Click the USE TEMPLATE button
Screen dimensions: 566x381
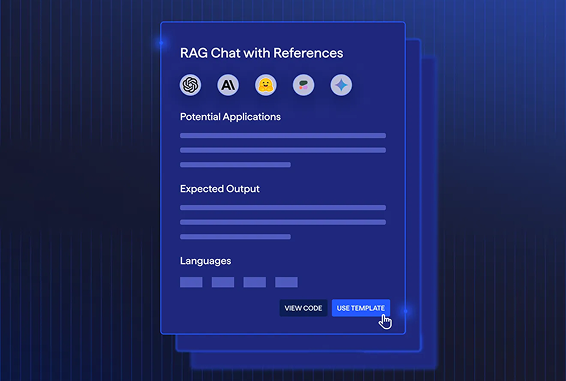(x=361, y=308)
